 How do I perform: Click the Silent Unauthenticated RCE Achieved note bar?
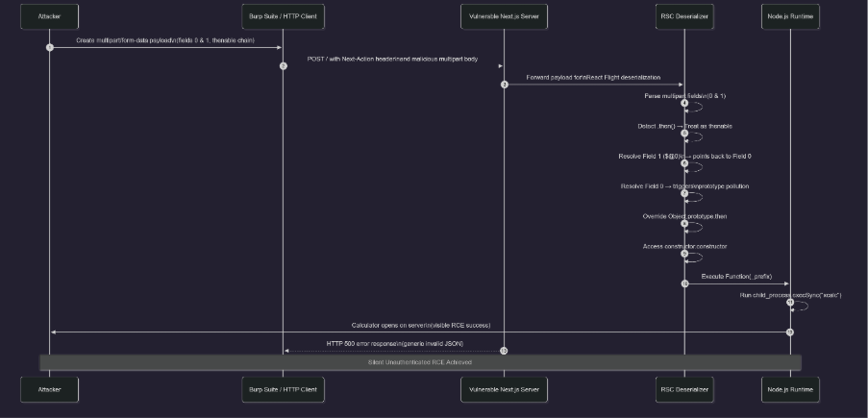420,362
